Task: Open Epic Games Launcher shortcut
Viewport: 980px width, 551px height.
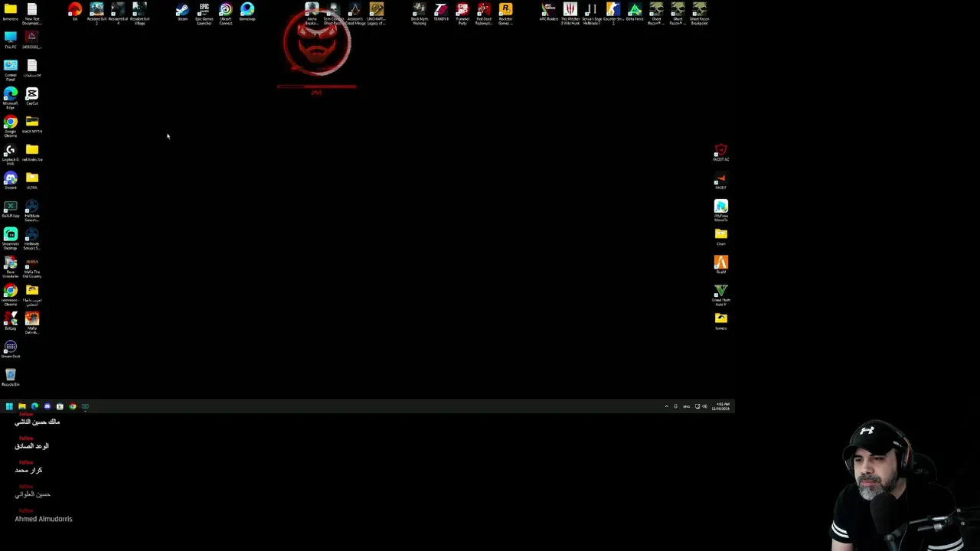Action: [204, 13]
